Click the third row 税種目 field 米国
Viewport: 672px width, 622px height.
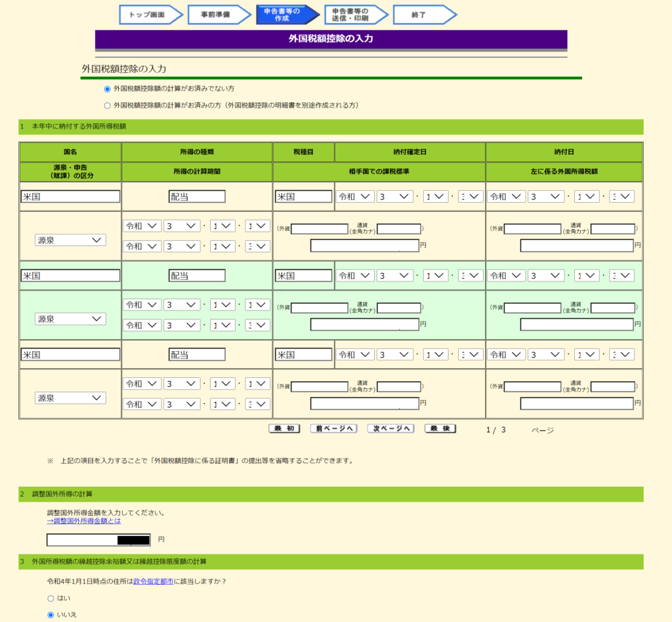click(303, 354)
